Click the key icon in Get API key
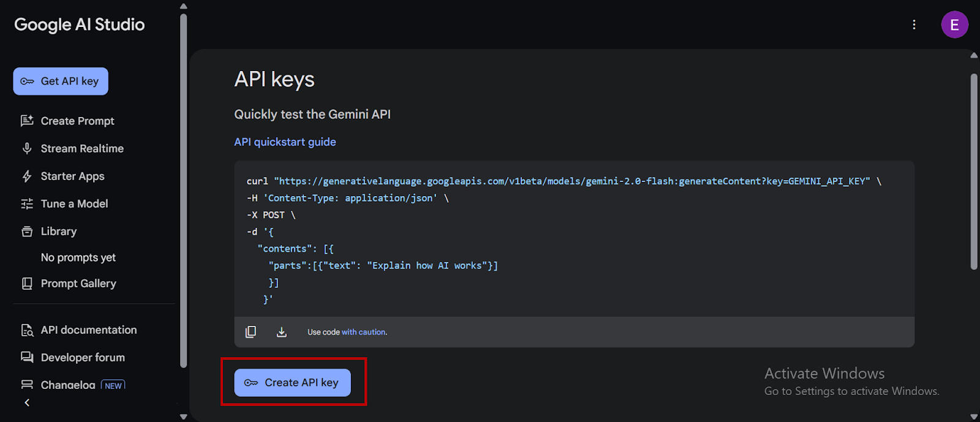The image size is (980, 422). pyautogui.click(x=27, y=81)
